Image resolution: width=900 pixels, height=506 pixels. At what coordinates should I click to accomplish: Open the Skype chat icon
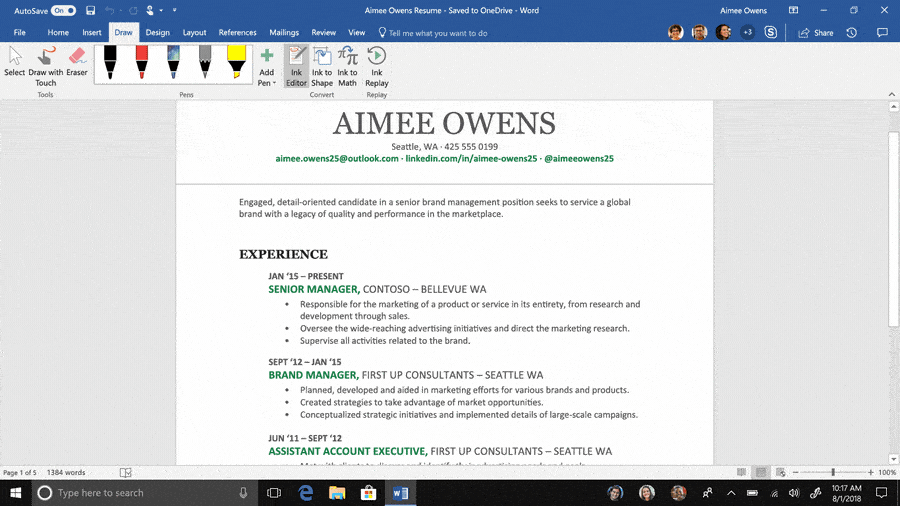point(771,33)
